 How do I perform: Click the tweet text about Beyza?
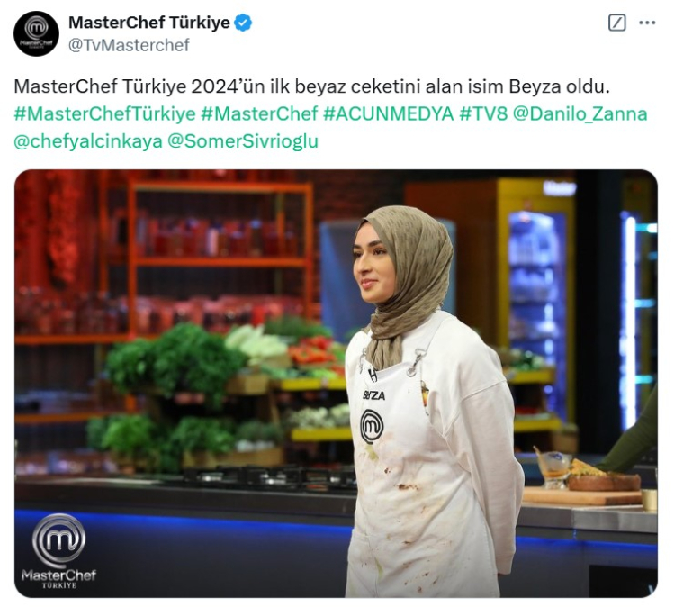tap(312, 87)
